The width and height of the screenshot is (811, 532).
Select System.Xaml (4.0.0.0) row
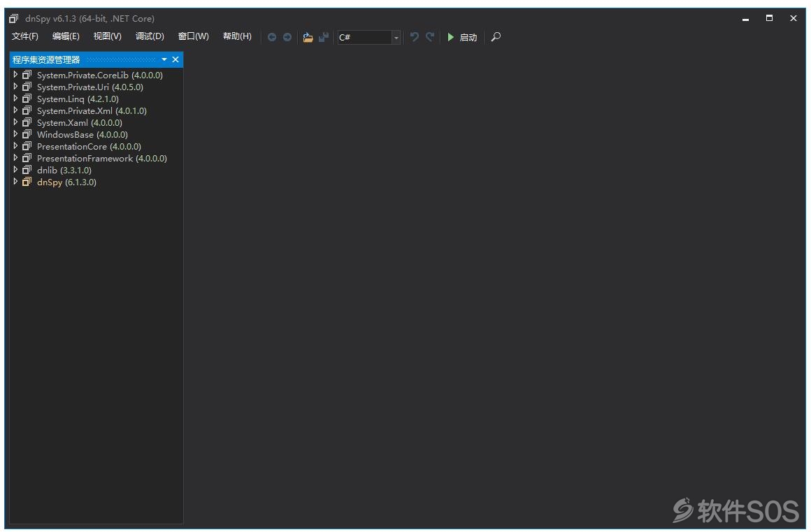pos(80,122)
